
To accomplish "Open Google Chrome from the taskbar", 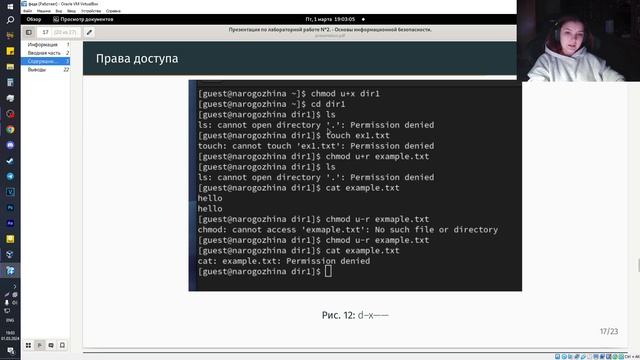I will click(x=10, y=129).
